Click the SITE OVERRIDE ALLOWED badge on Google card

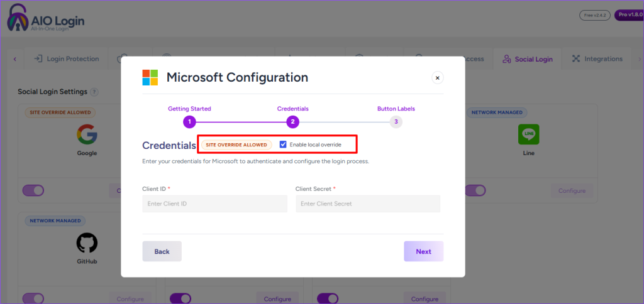[60, 112]
